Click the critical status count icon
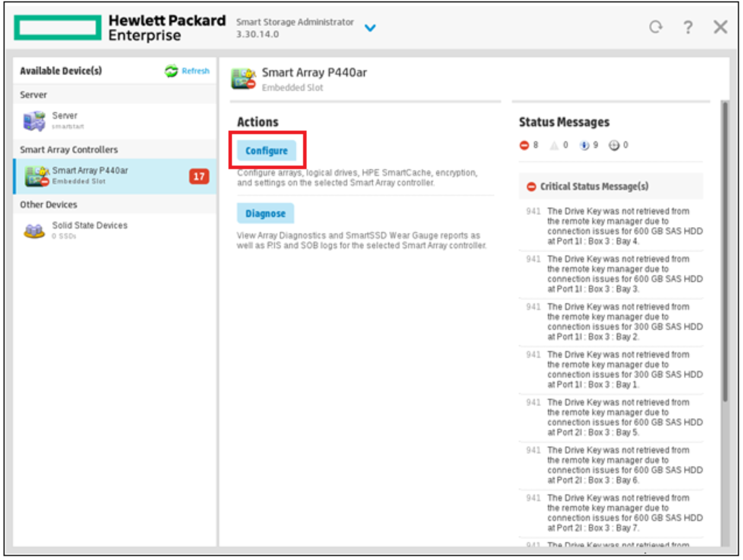The height and width of the screenshot is (560, 743). 524,145
